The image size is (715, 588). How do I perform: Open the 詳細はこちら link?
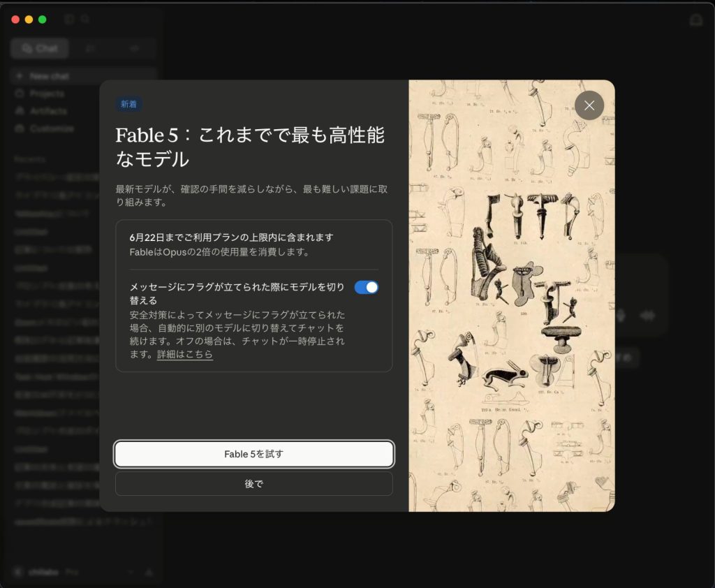click(184, 354)
